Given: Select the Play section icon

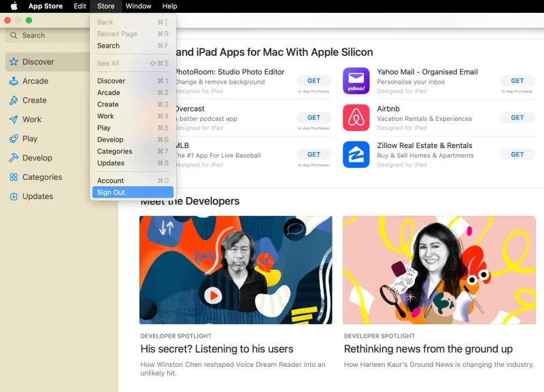Looking at the screenshot, I should click(x=15, y=139).
